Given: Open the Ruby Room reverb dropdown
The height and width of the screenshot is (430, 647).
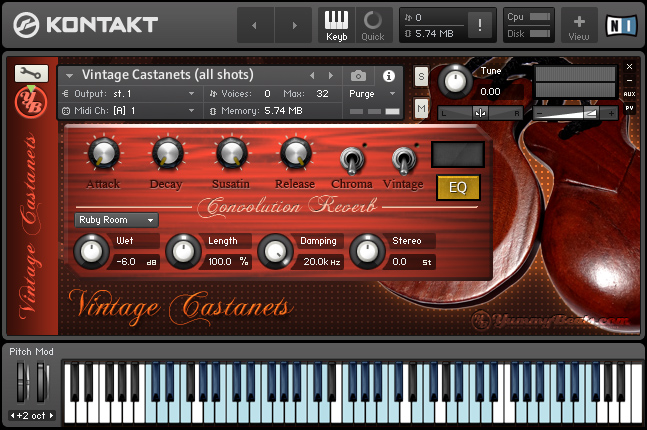Looking at the screenshot, I should click(116, 220).
